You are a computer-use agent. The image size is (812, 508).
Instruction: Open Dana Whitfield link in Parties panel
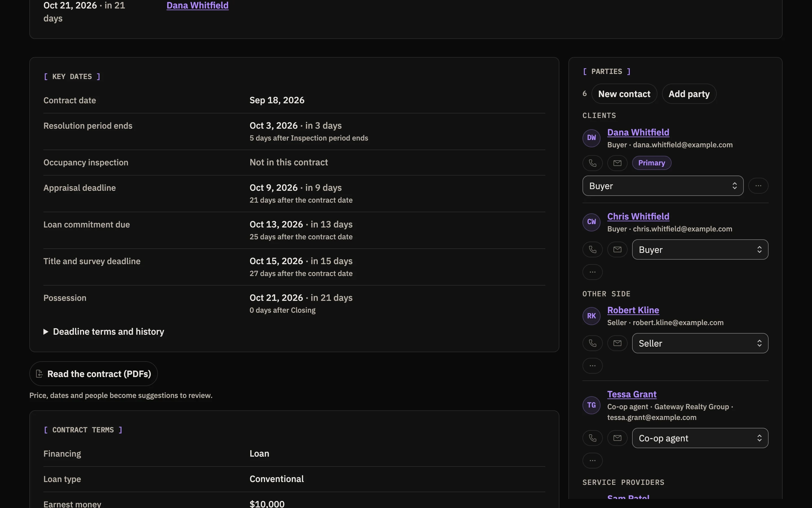pyautogui.click(x=638, y=132)
